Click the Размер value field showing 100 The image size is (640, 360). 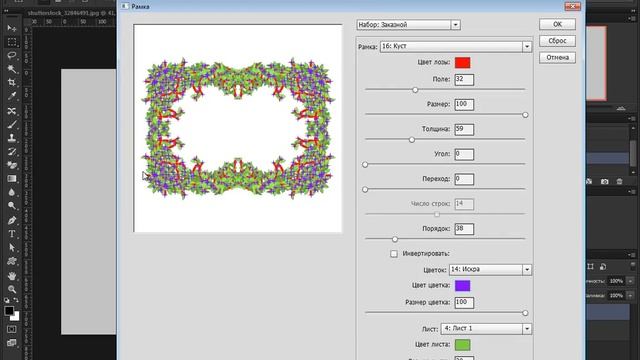tap(464, 104)
